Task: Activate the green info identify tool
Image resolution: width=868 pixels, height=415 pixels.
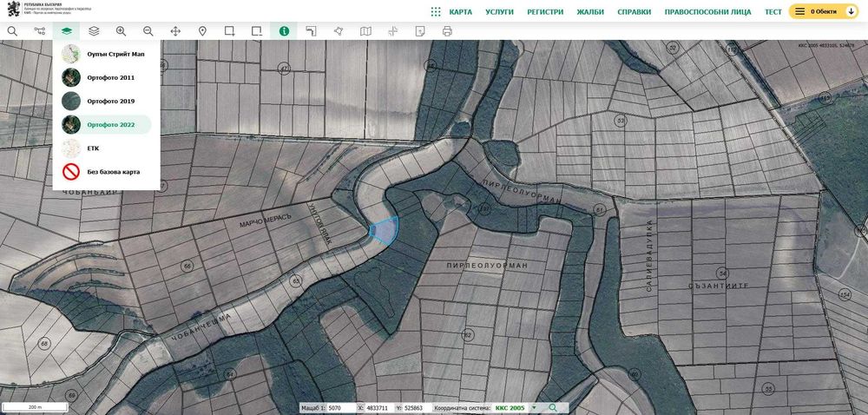Action: [x=284, y=30]
